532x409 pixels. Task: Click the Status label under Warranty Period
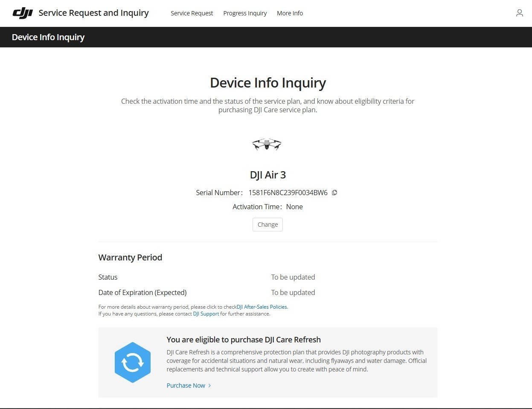(x=108, y=277)
